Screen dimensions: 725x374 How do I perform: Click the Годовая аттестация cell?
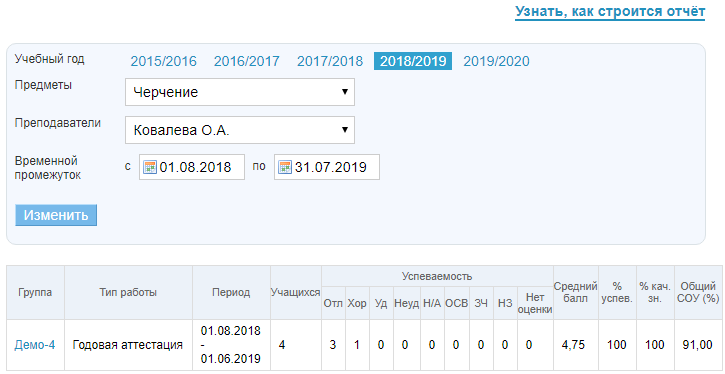[x=128, y=345]
